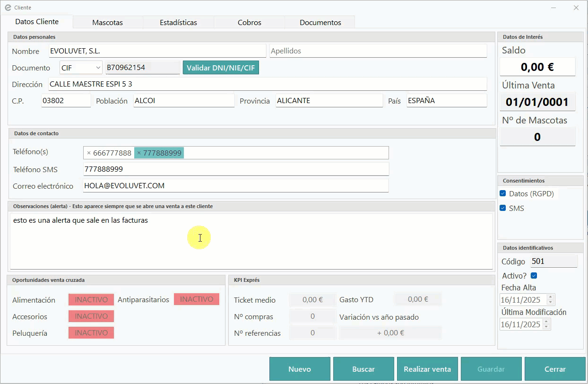Click the Correo electrónico input field

pos(235,186)
